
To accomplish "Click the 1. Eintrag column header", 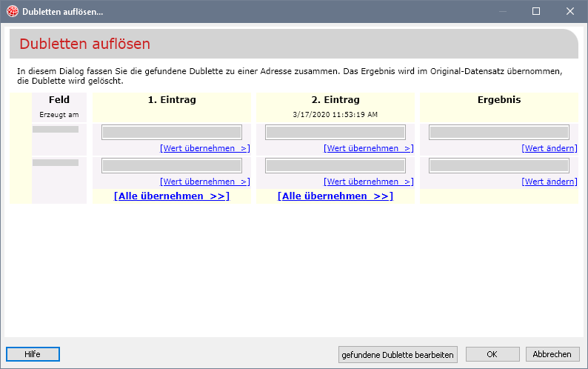I will click(x=172, y=100).
